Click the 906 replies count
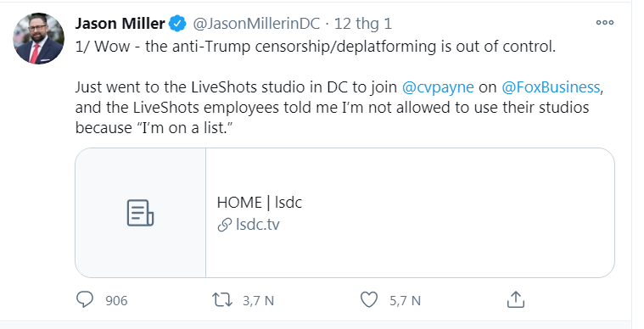The width and height of the screenshot is (644, 329). coord(116,301)
